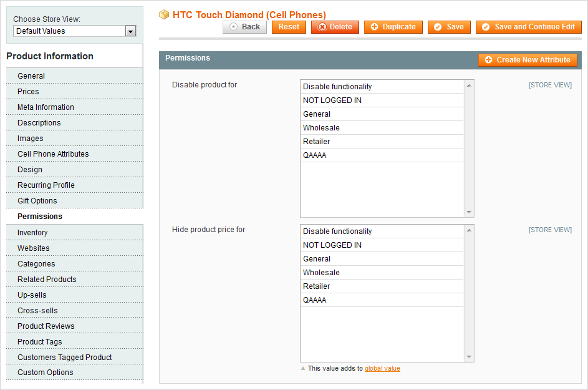Reset the product form

(289, 27)
